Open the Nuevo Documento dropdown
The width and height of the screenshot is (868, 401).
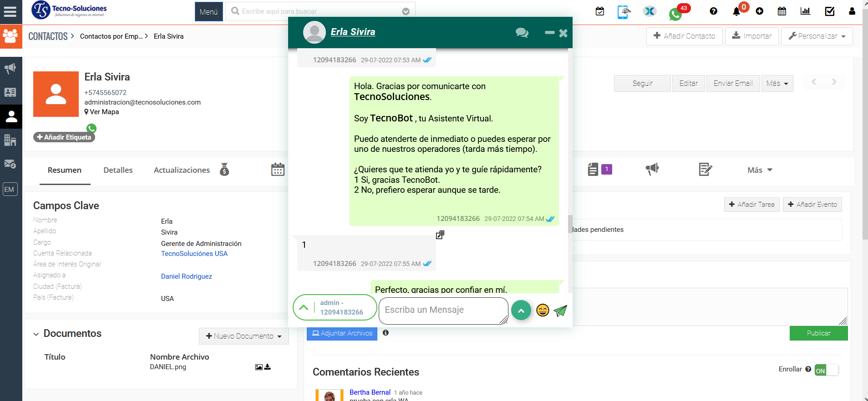pos(244,336)
